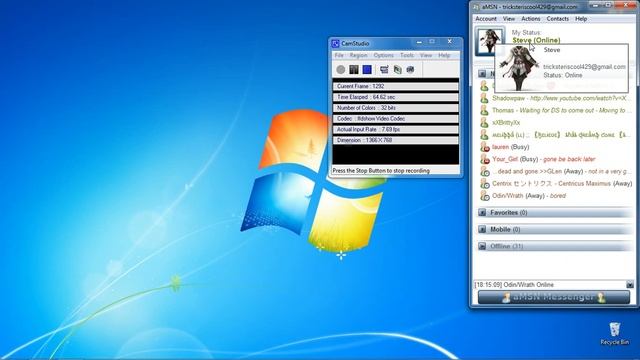Click Odin/Wrath's away status icon
The image size is (640, 360).
[x=484, y=196]
